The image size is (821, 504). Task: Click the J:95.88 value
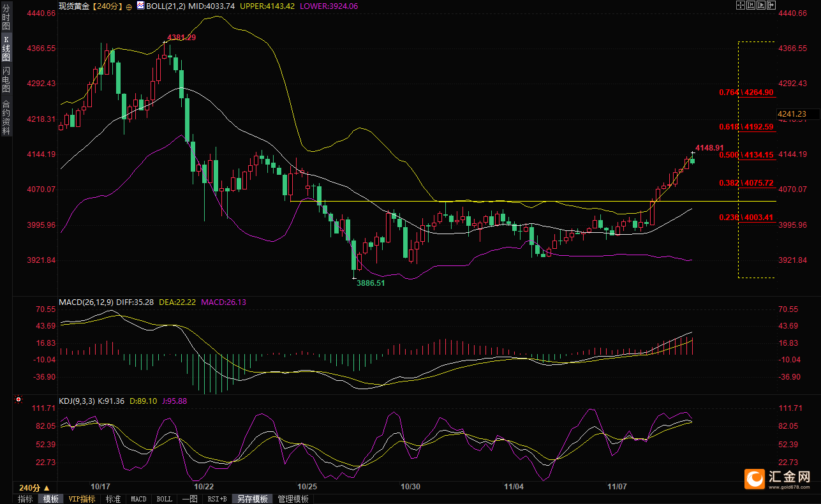(x=174, y=401)
